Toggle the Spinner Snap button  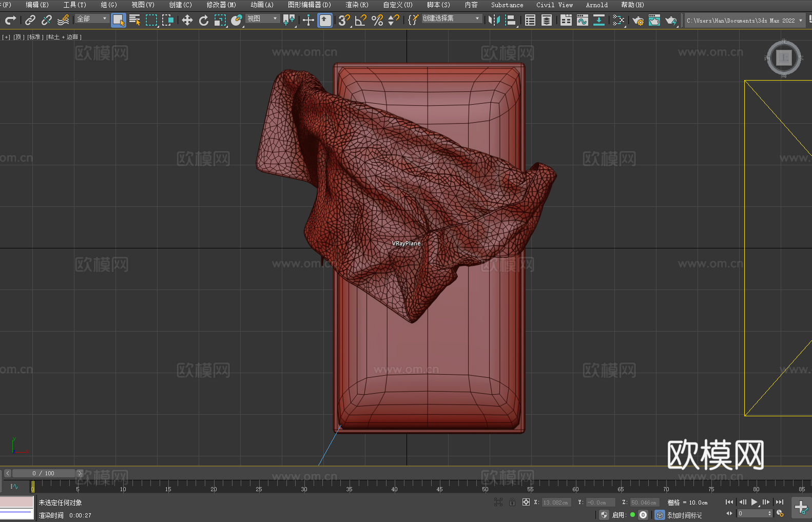(x=394, y=20)
